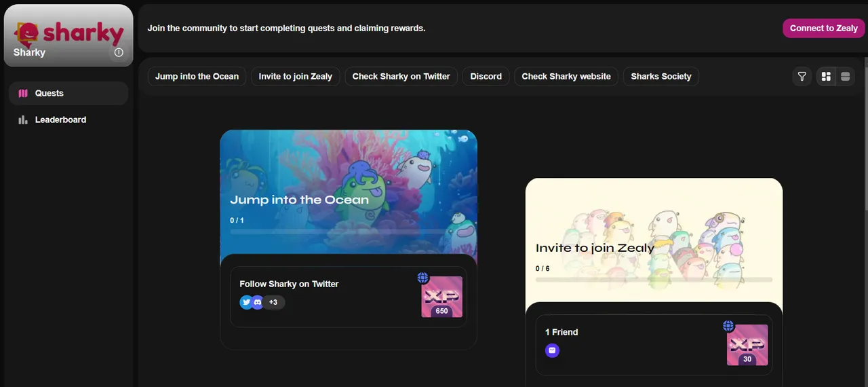Select the Check Sharky on Twitter chip
Viewport: 868px width, 387px height.
(x=401, y=77)
